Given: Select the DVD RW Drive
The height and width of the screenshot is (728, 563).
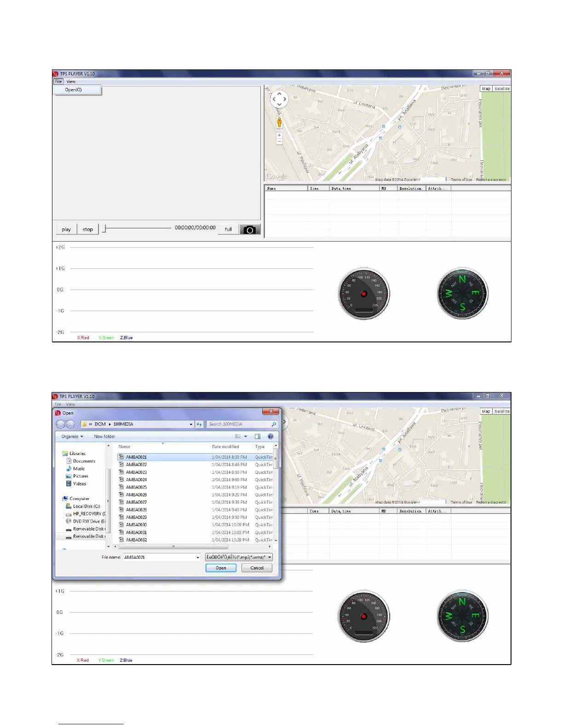Looking at the screenshot, I should [86, 521].
